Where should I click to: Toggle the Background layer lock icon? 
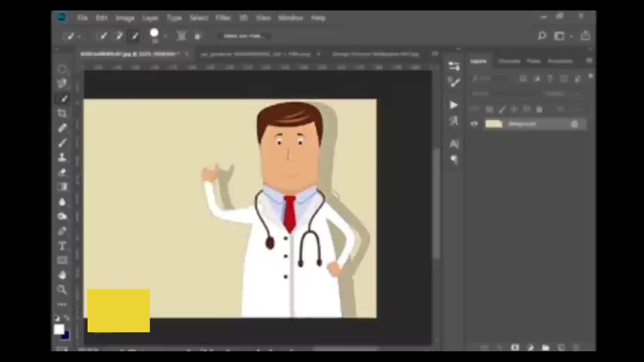pyautogui.click(x=574, y=124)
